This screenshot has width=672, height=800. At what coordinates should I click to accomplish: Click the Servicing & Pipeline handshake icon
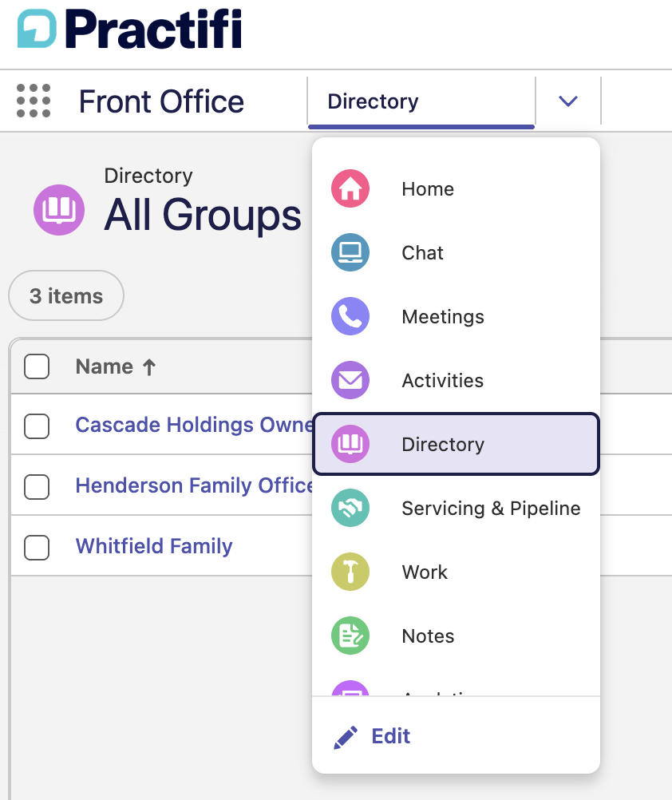350,508
